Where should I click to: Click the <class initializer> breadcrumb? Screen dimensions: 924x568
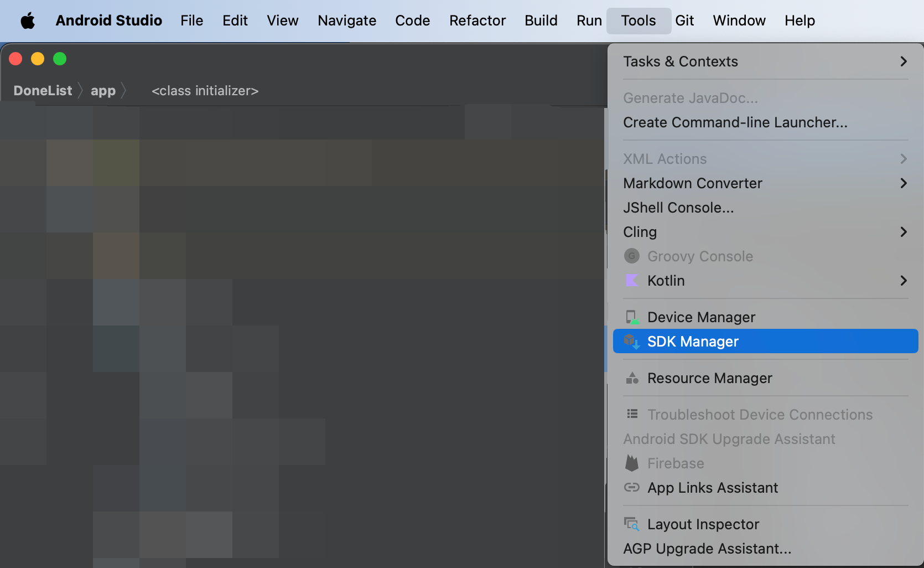click(205, 91)
